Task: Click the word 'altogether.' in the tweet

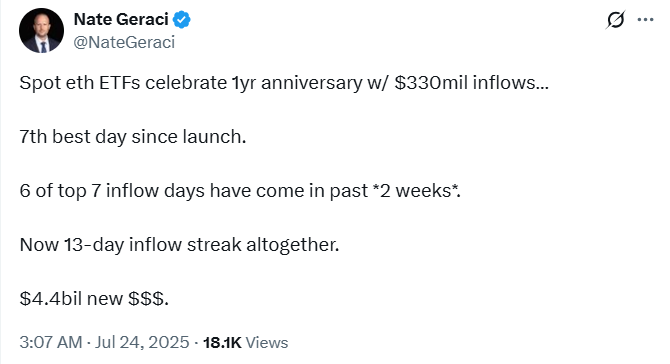Action: (x=293, y=245)
